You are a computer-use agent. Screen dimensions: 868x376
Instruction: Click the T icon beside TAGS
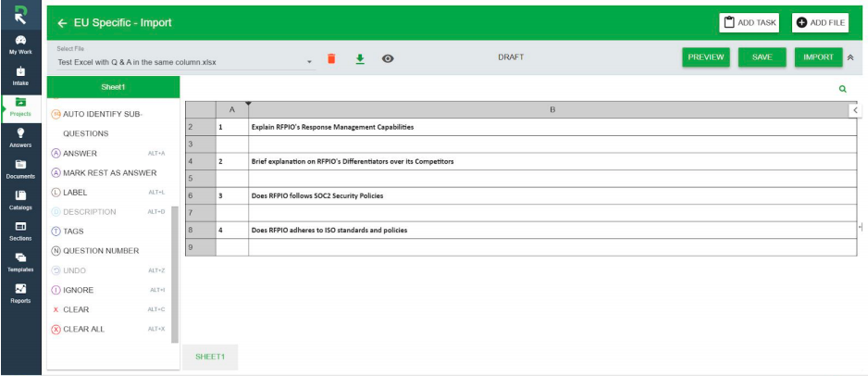tap(56, 232)
